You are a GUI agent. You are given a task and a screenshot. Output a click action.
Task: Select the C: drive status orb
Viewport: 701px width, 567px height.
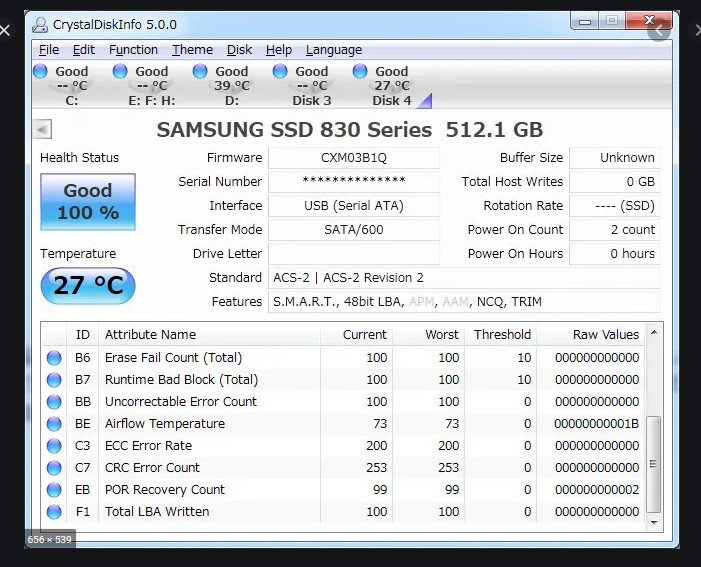(x=40, y=71)
